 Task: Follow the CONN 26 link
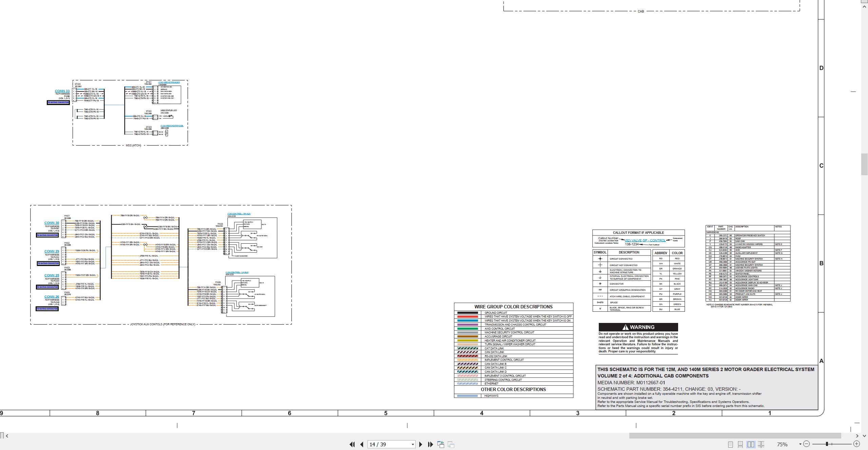pyautogui.click(x=52, y=297)
